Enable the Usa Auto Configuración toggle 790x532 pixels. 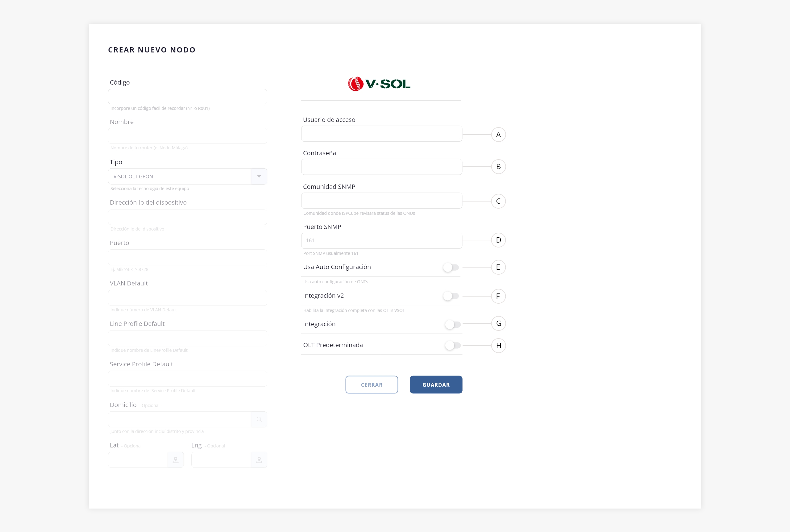pos(451,267)
